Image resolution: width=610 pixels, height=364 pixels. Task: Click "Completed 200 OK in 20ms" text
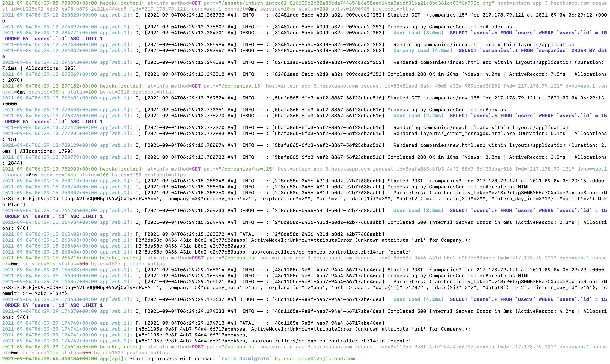click(423, 74)
